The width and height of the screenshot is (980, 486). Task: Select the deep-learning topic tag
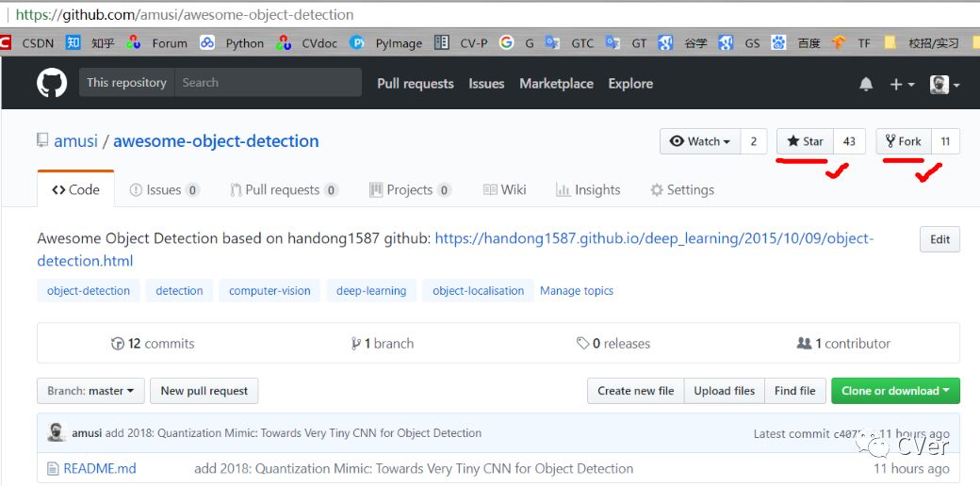pyautogui.click(x=371, y=290)
